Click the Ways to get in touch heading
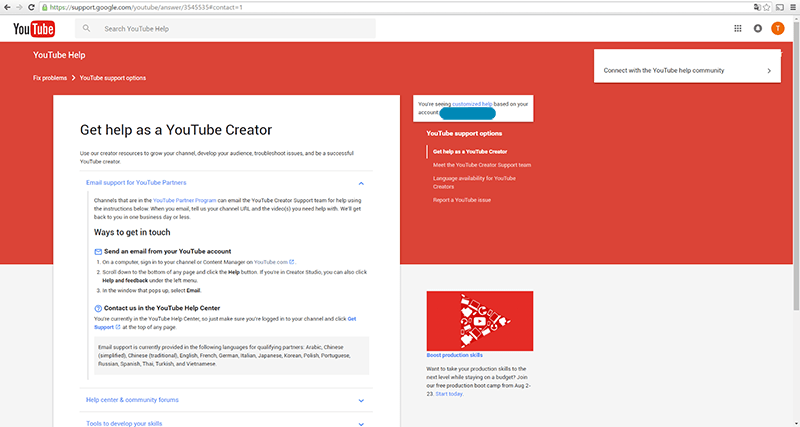The height and width of the screenshot is (427, 800). coord(132,232)
